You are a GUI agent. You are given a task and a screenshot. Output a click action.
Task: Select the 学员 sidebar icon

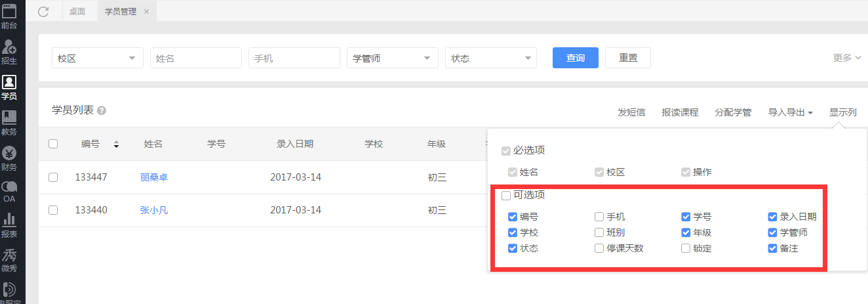point(9,88)
